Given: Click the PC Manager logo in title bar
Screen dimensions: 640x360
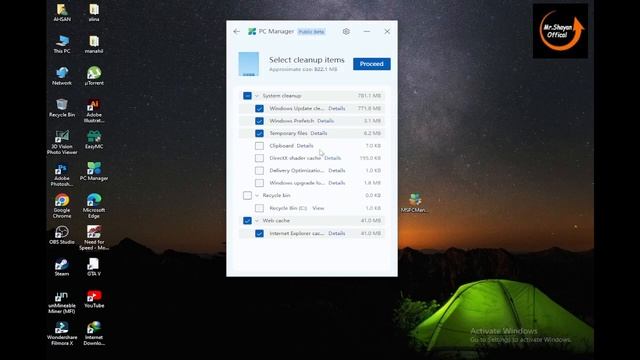Looking at the screenshot, I should click(252, 31).
